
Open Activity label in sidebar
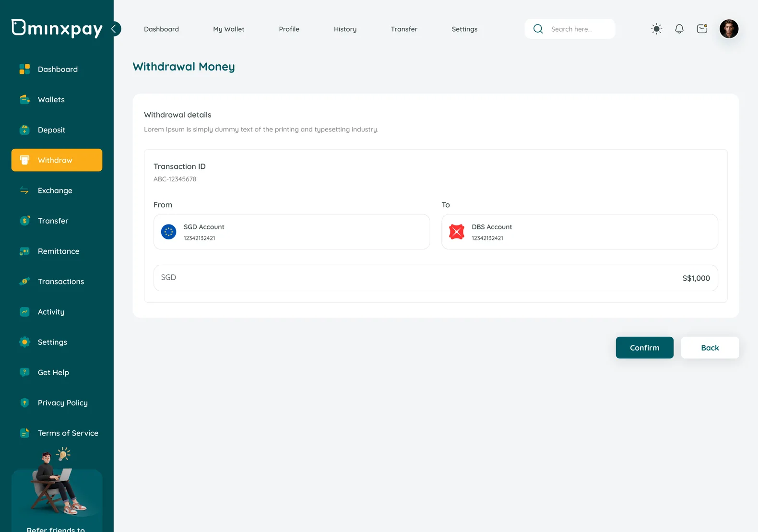click(x=51, y=312)
